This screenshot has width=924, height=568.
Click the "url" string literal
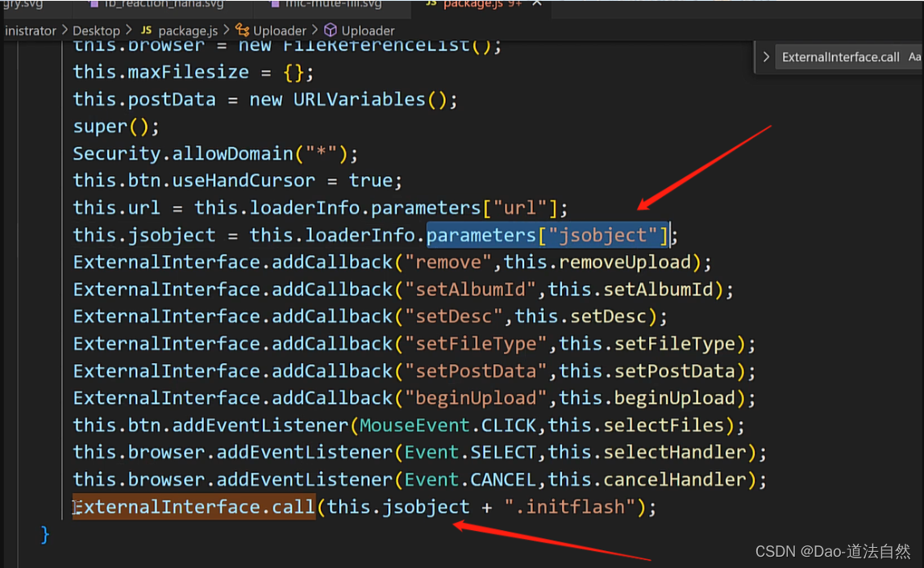point(520,207)
